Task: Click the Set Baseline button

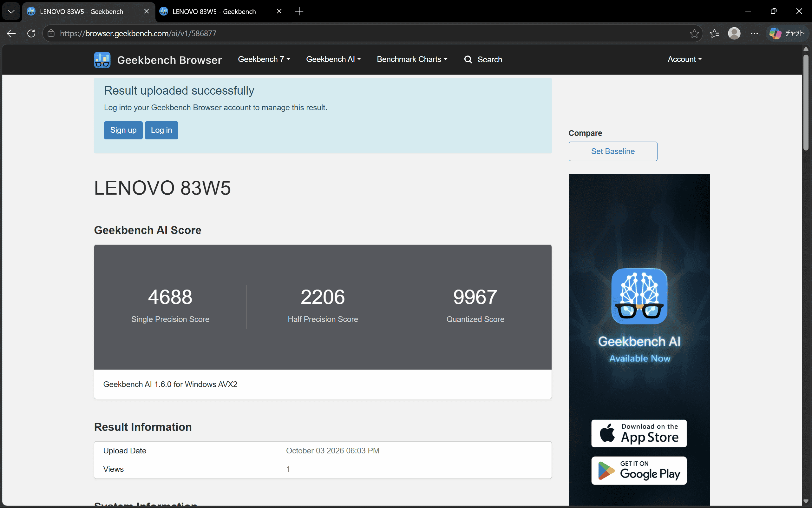Action: pyautogui.click(x=613, y=151)
